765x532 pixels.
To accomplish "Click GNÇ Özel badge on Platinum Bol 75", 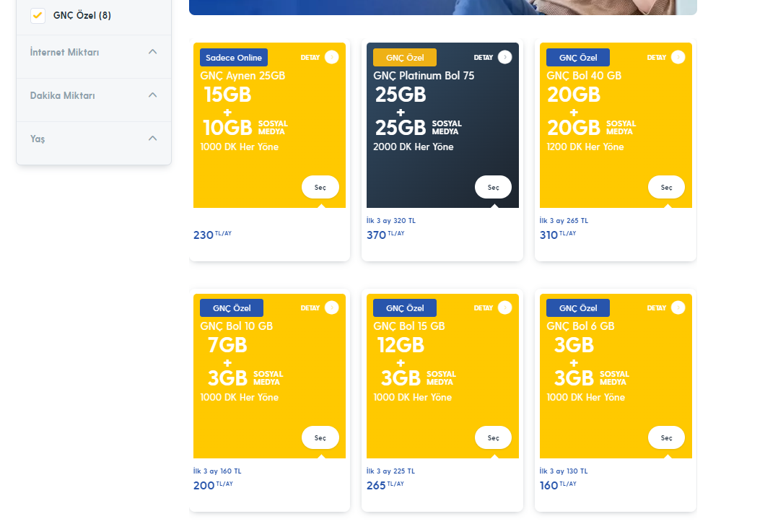I will (x=405, y=58).
